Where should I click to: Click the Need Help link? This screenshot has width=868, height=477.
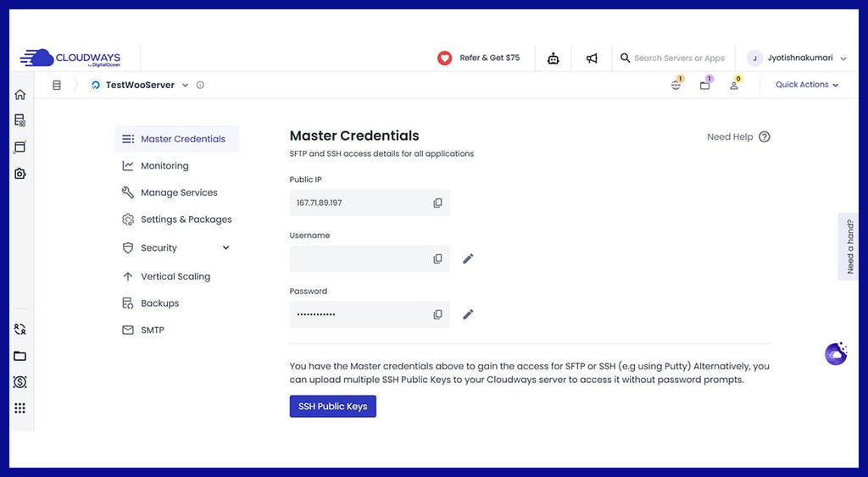pyautogui.click(x=730, y=137)
